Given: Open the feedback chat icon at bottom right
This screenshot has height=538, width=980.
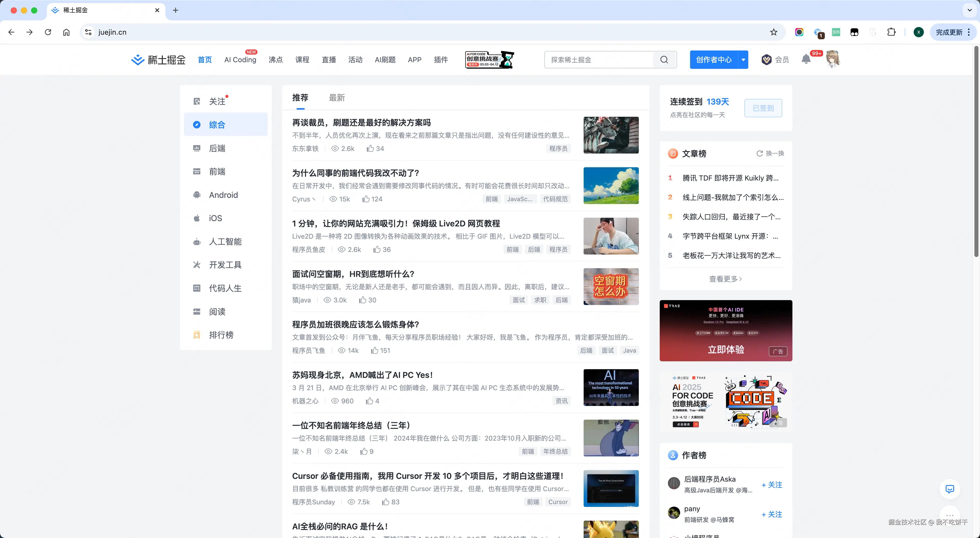Looking at the screenshot, I should [950, 489].
